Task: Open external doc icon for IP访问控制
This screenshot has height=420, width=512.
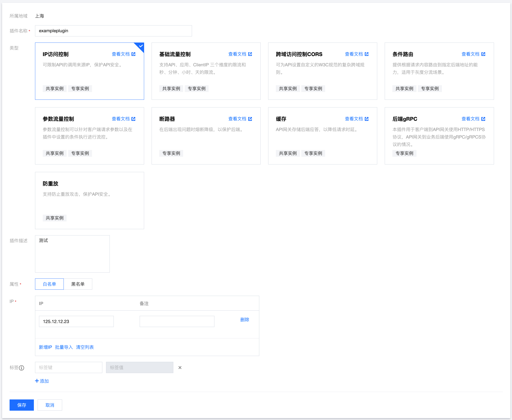Action: (x=133, y=54)
